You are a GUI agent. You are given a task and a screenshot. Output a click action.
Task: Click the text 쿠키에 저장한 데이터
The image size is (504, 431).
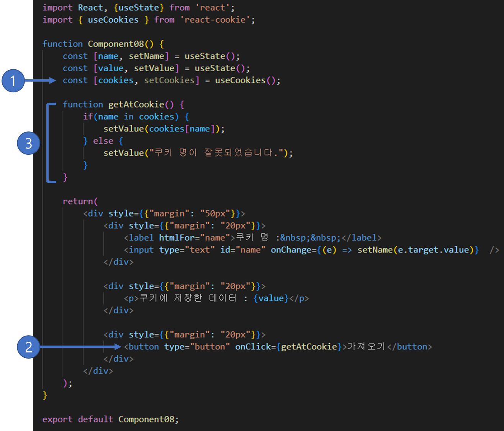point(188,298)
